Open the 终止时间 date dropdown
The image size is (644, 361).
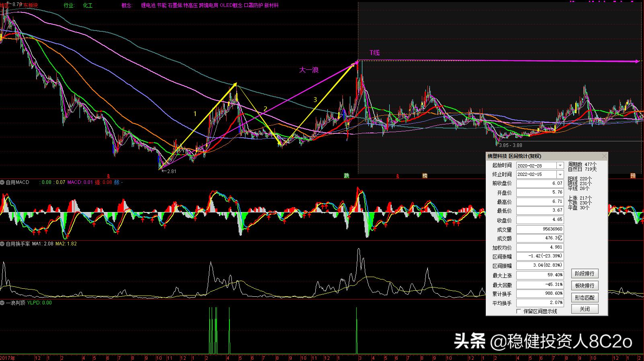click(560, 174)
